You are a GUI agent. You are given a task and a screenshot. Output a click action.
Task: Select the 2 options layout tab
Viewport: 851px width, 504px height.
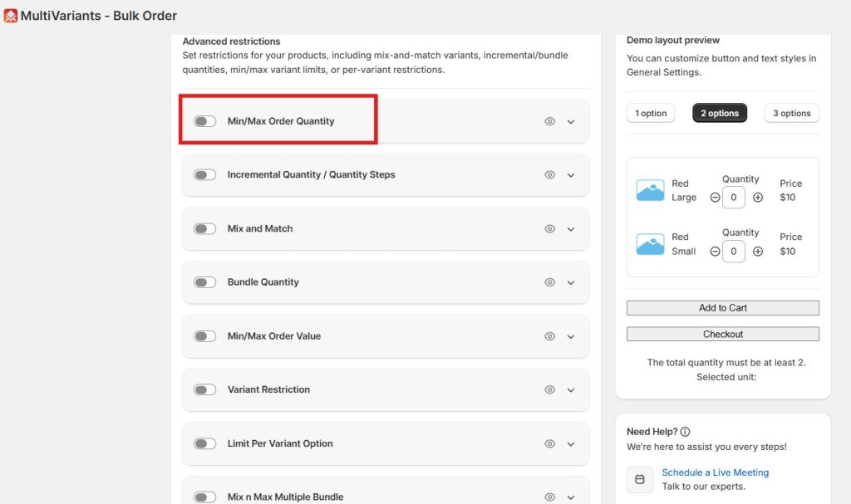(x=720, y=113)
